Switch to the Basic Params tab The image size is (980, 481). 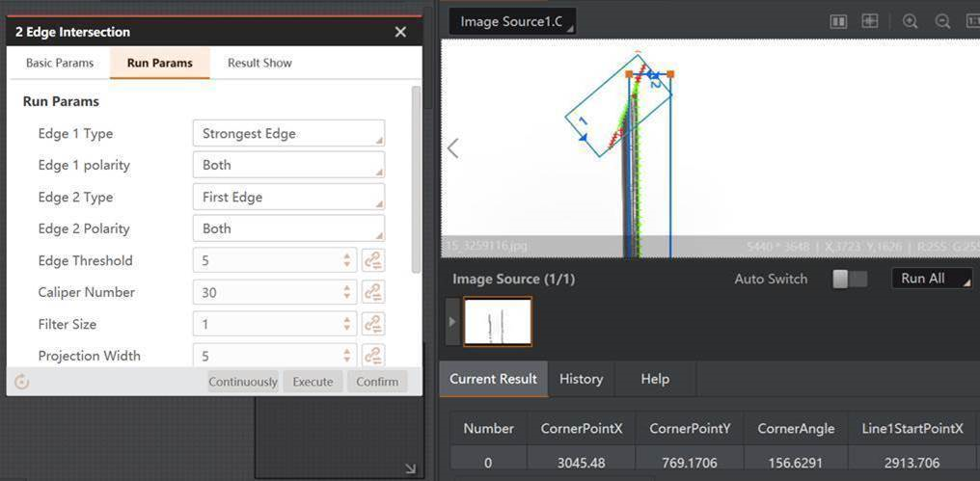coord(60,63)
